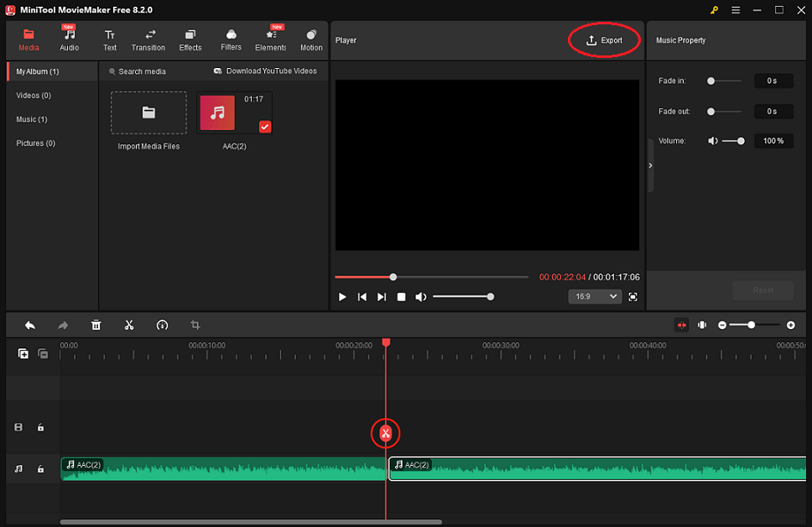Open the Speed control icon
Screen dimensions: 812x527
click(x=162, y=326)
